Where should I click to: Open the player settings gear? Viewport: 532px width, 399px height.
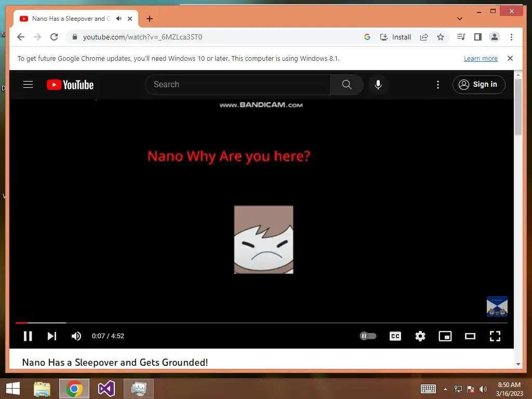pos(420,336)
